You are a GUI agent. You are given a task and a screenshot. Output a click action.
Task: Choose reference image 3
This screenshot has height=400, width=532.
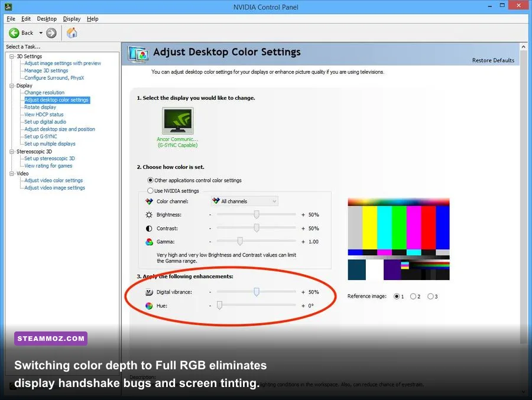[x=430, y=296]
